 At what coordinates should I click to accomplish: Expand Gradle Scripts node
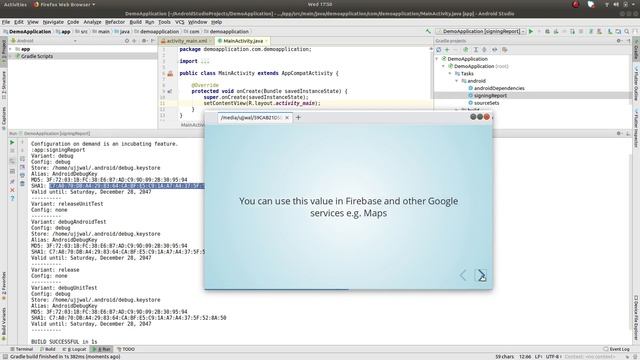[x=11, y=56]
